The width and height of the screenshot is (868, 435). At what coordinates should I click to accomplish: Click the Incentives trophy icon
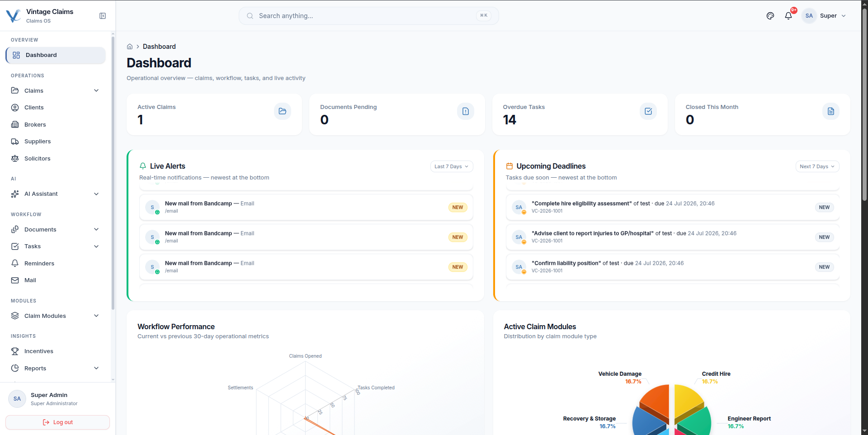click(x=15, y=351)
